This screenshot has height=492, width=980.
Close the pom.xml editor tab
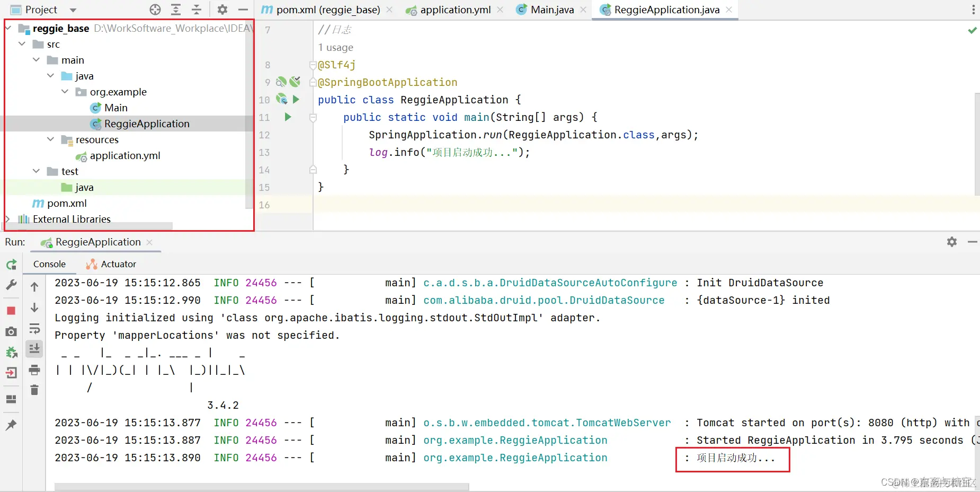[x=389, y=10]
